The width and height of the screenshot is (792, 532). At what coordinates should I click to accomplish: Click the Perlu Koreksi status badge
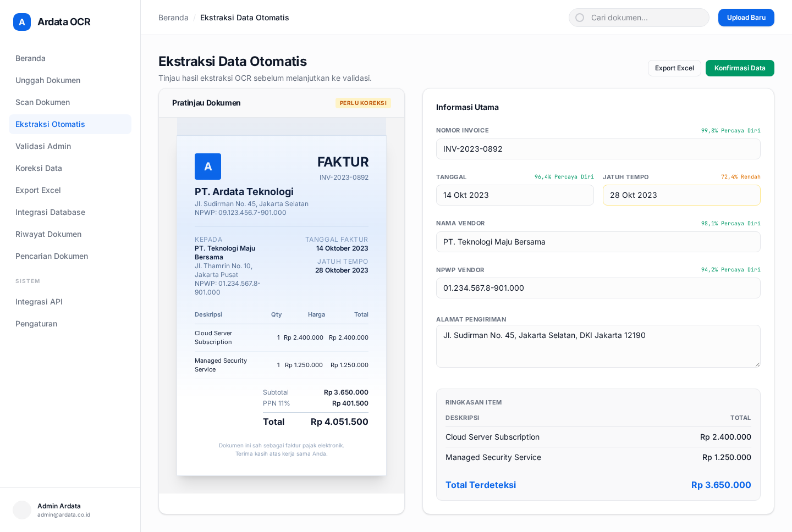point(363,103)
